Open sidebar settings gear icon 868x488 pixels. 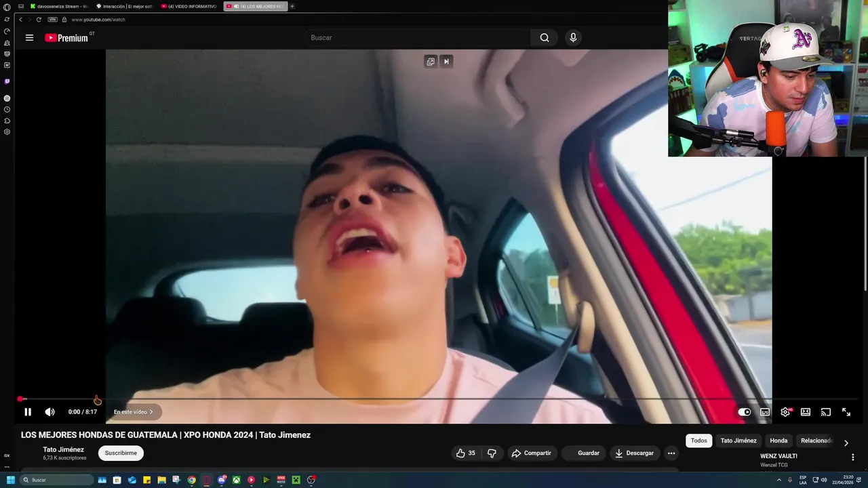pos(7,132)
